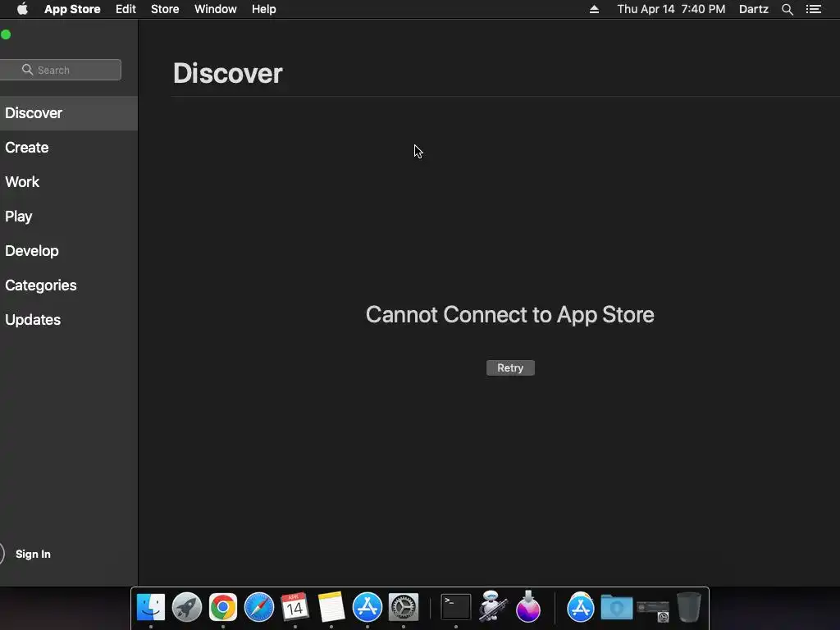Launch Automator robot icon in dock
The width and height of the screenshot is (840, 630).
[x=492, y=606]
